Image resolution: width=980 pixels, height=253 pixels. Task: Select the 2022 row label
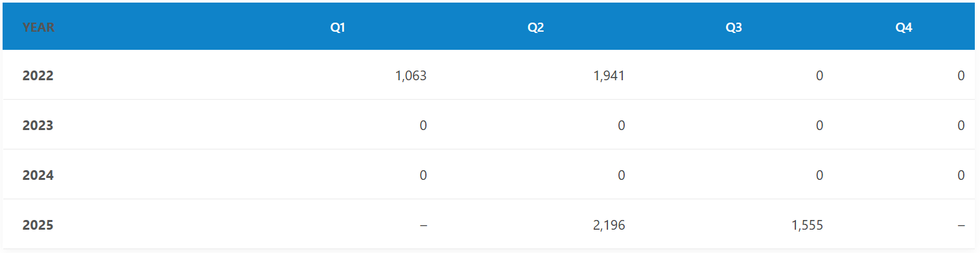pyautogui.click(x=38, y=76)
